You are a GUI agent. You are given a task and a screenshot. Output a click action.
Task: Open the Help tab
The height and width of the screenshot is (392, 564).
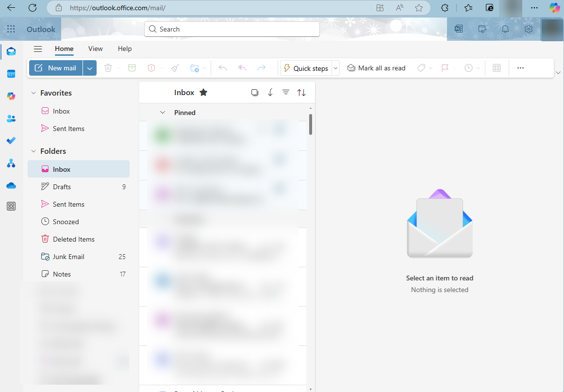click(125, 49)
